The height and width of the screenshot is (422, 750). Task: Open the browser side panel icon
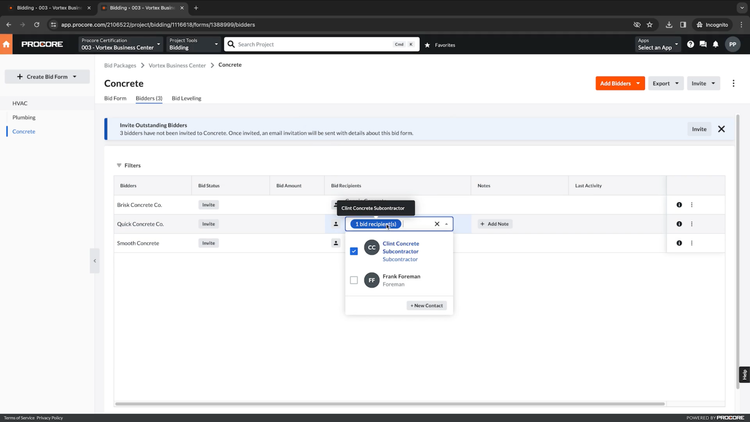683,24
